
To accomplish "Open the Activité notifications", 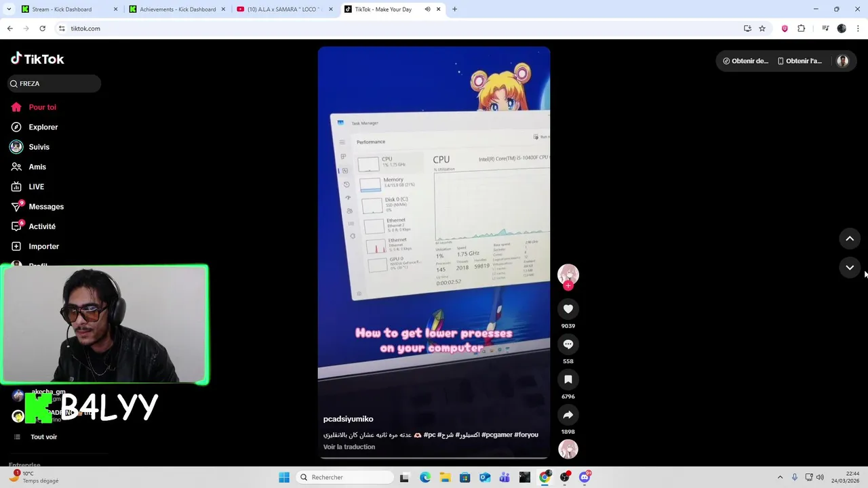I will tap(42, 226).
